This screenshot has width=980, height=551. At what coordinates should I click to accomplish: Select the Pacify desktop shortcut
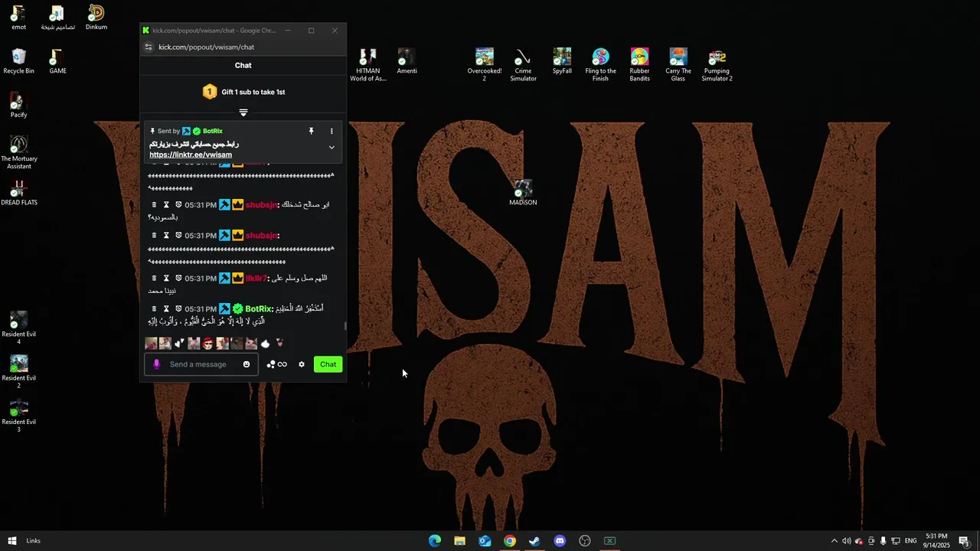(x=18, y=106)
